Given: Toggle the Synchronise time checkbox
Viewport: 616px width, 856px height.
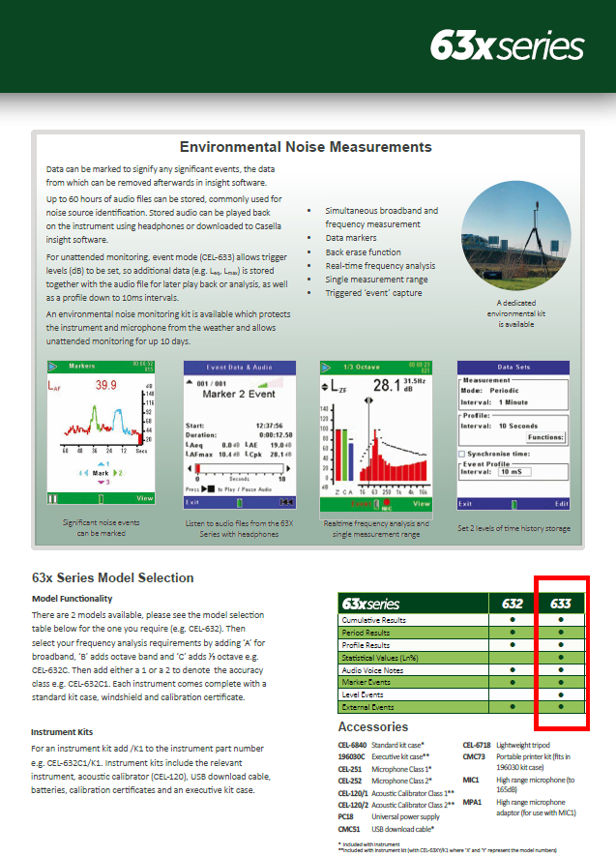Looking at the screenshot, I should pyautogui.click(x=461, y=454).
